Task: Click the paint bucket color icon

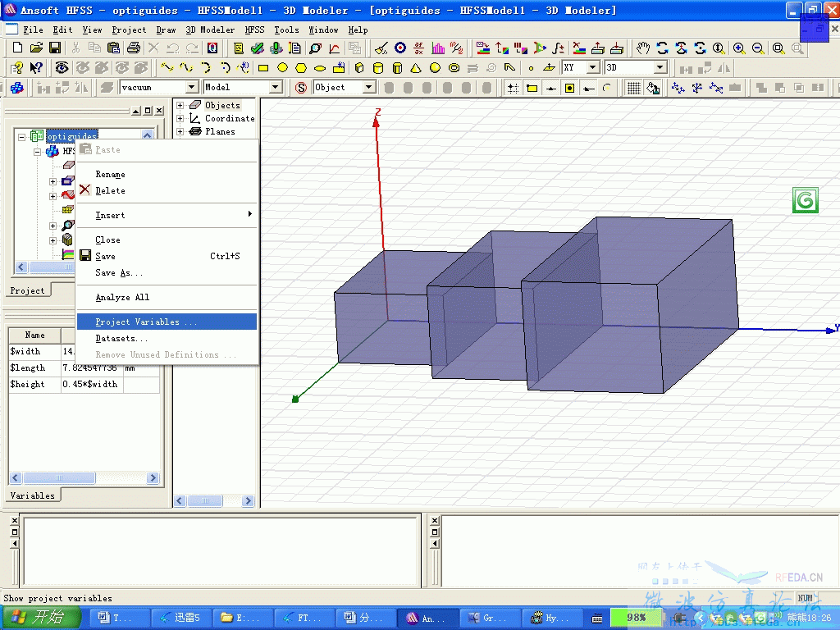Action: (653, 87)
